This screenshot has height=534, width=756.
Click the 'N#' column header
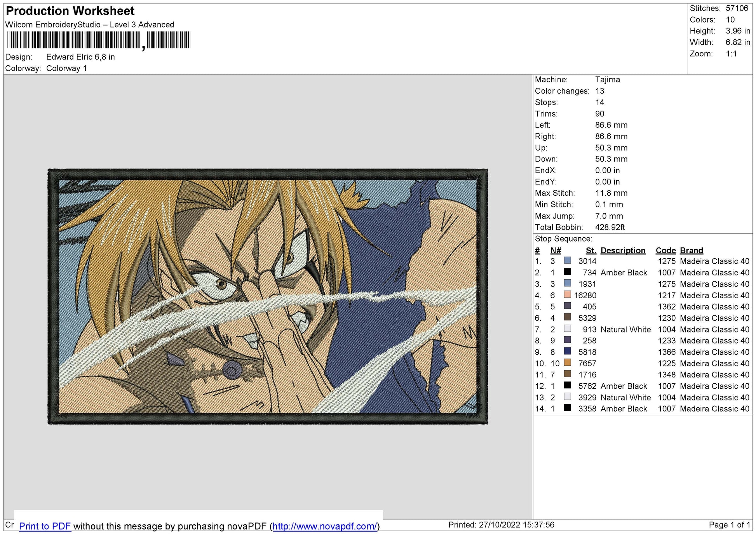[x=556, y=250]
